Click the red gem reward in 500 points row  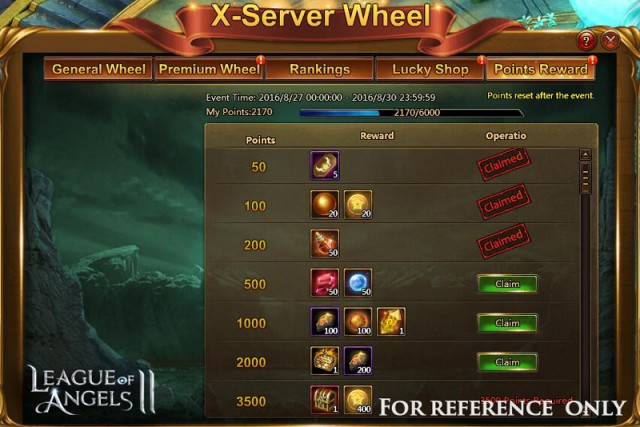pos(324,282)
